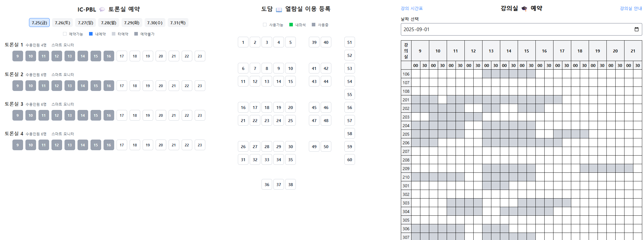Click the 사용가능 legend box
Viewport: 644px width, 240px height.
point(265,25)
